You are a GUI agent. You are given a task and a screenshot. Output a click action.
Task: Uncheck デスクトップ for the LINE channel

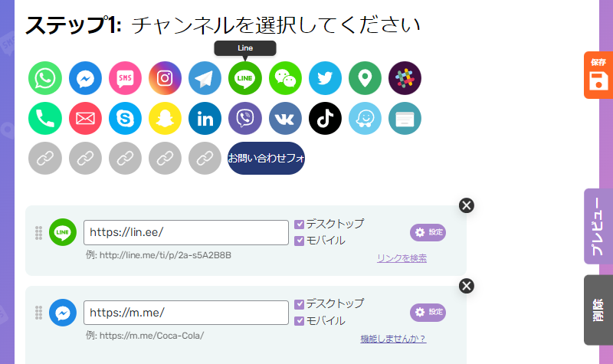pyautogui.click(x=299, y=224)
